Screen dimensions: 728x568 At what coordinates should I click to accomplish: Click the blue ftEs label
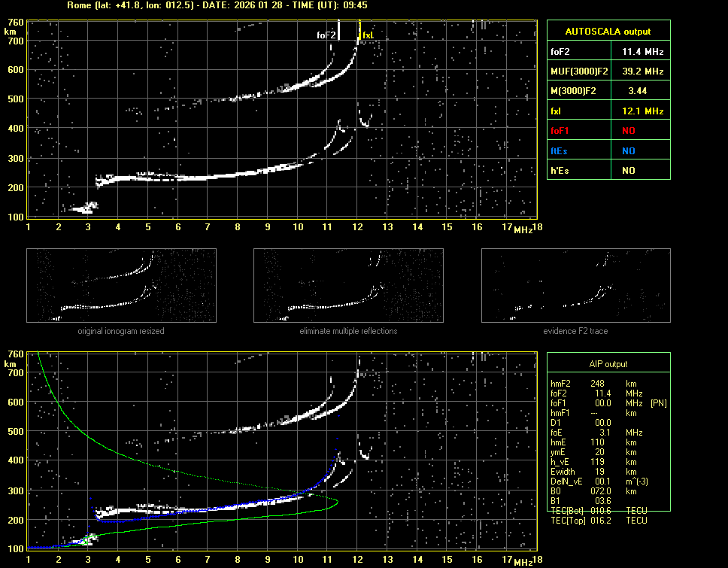560,150
